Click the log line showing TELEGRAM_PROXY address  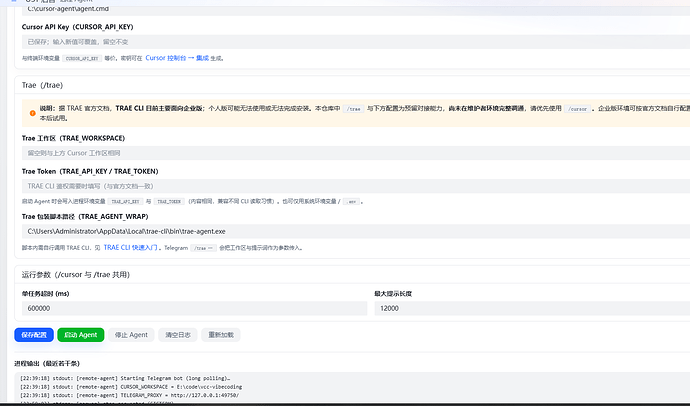(129, 395)
